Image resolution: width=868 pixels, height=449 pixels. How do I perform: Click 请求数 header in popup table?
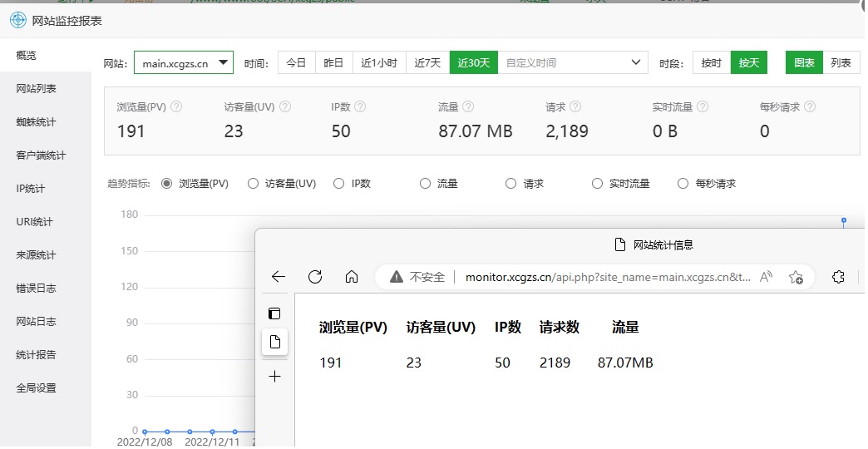pos(559,328)
